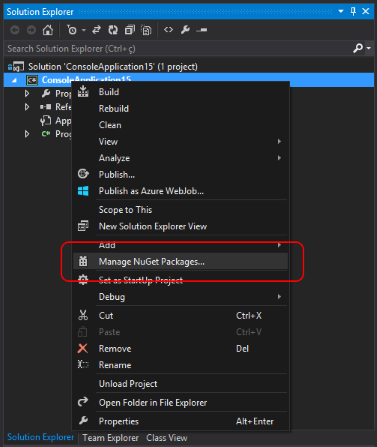Click the References node icon

46,107
